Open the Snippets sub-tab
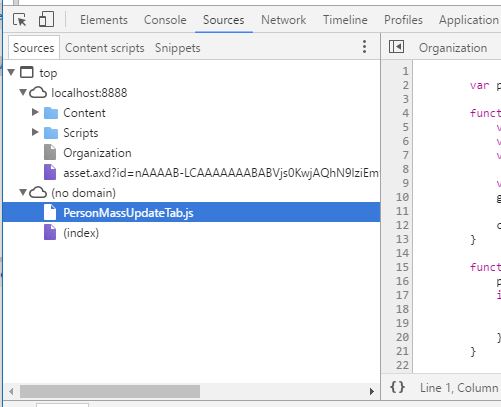The image size is (501, 407). [x=177, y=48]
